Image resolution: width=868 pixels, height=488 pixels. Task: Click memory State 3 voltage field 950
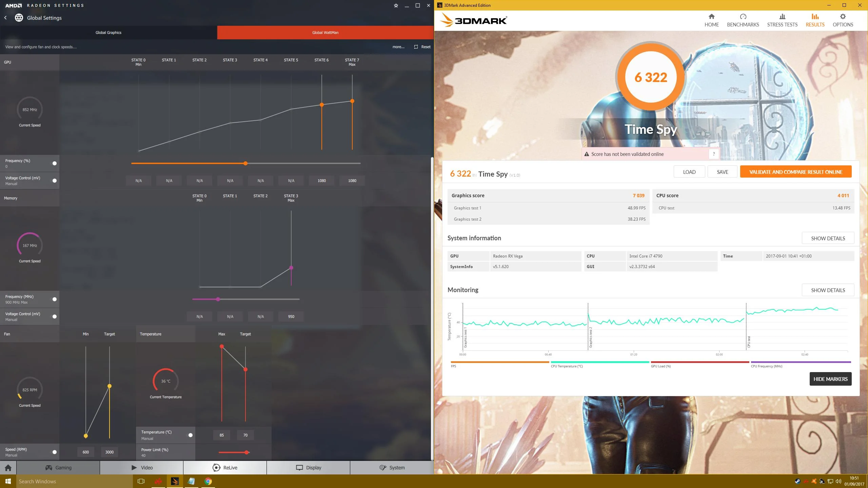pyautogui.click(x=291, y=317)
